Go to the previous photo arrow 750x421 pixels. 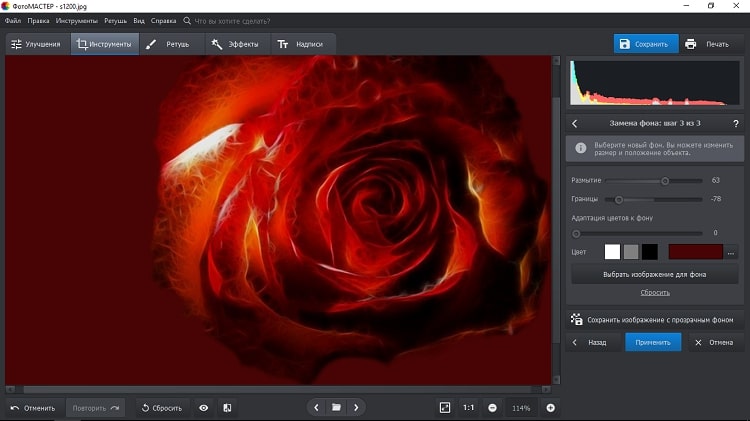tap(316, 408)
